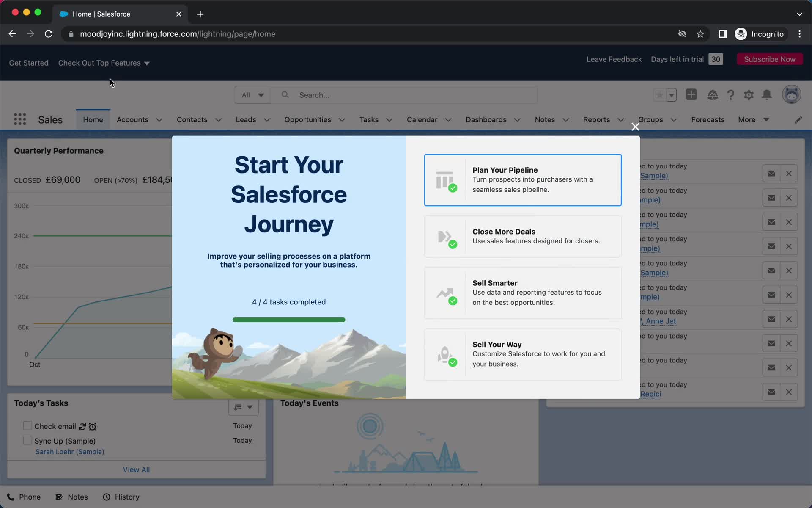The width and height of the screenshot is (812, 508).
Task: Toggle the browser side panel icon
Action: (x=723, y=34)
